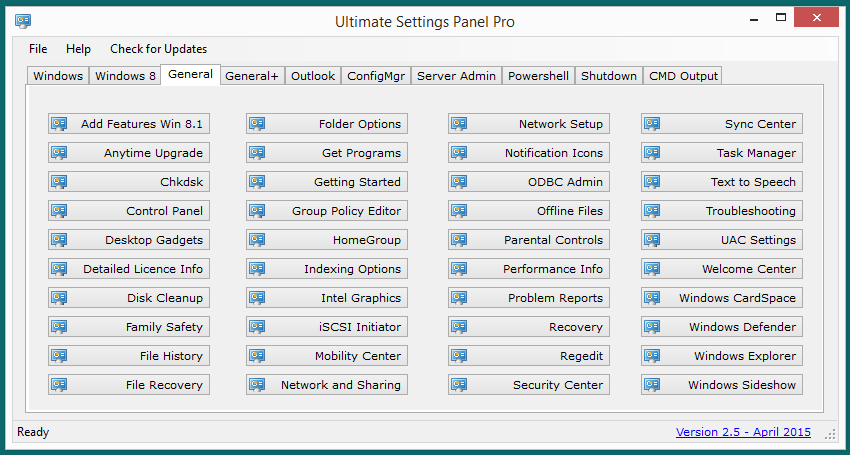Open the Help menu

click(78, 49)
